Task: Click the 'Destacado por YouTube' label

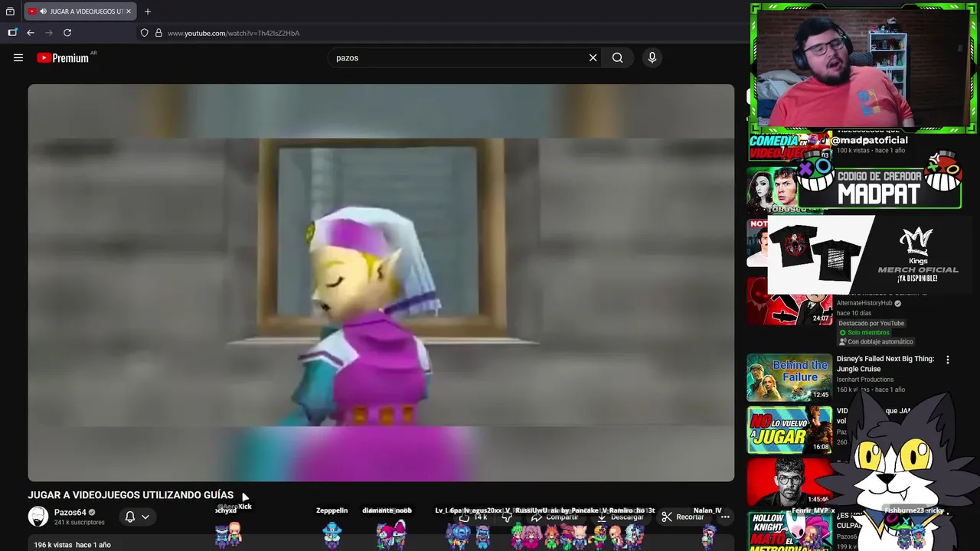Action: point(871,323)
